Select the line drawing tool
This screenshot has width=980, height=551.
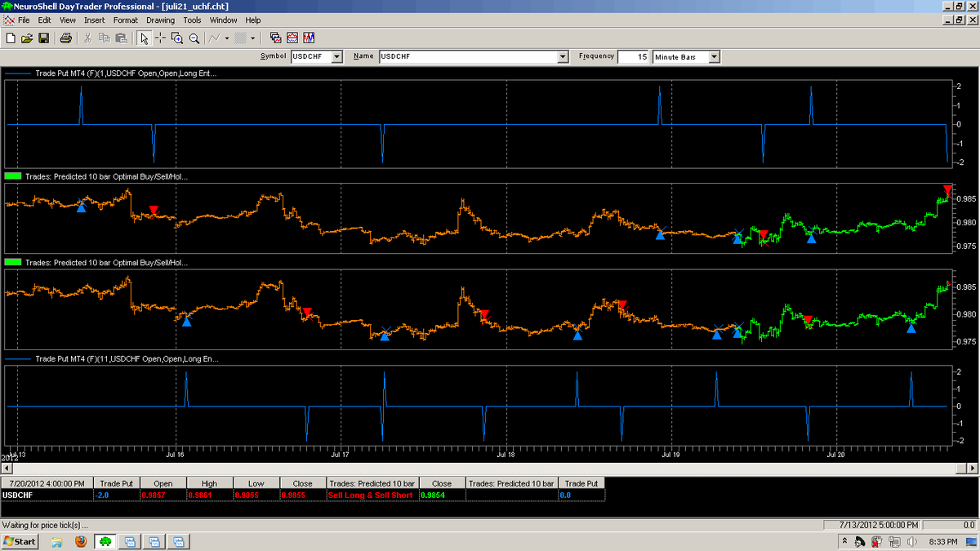pos(215,38)
